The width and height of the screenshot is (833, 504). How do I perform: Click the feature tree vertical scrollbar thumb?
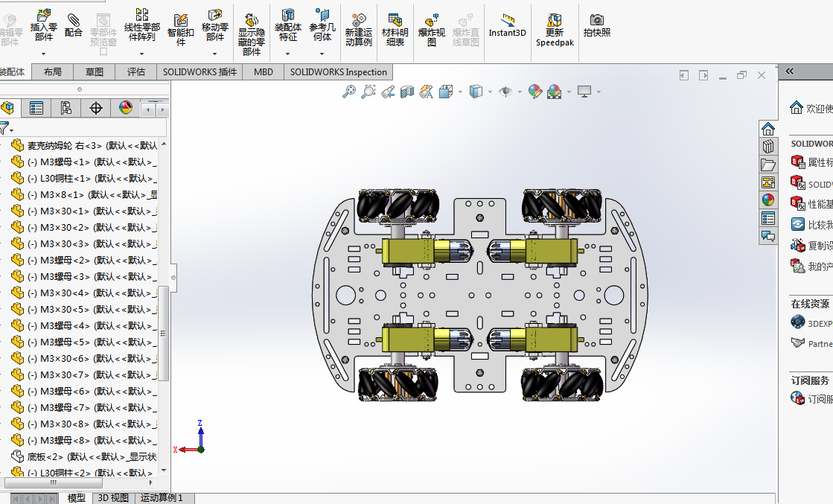[x=165, y=331]
